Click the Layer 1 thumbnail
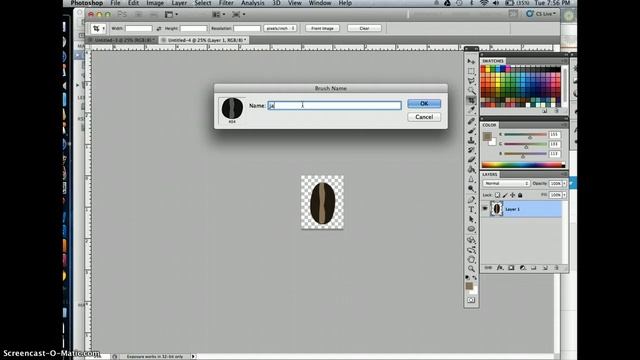The image size is (640, 360). 496,209
